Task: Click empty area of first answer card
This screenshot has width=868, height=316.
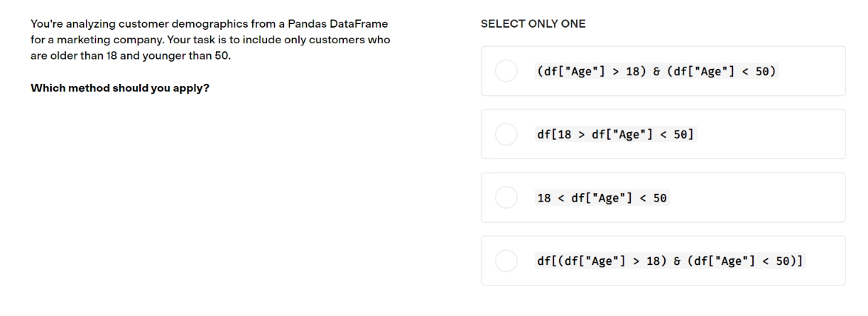Action: pos(813,71)
